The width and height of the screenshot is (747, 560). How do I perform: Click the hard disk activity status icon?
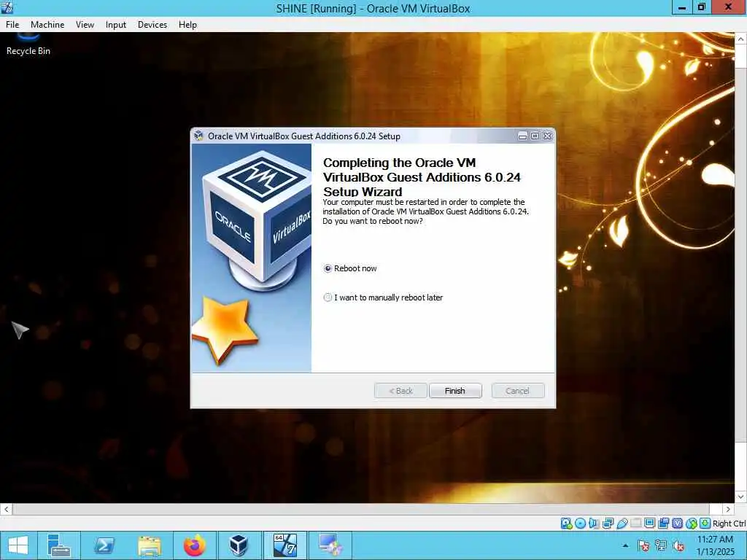tap(566, 524)
